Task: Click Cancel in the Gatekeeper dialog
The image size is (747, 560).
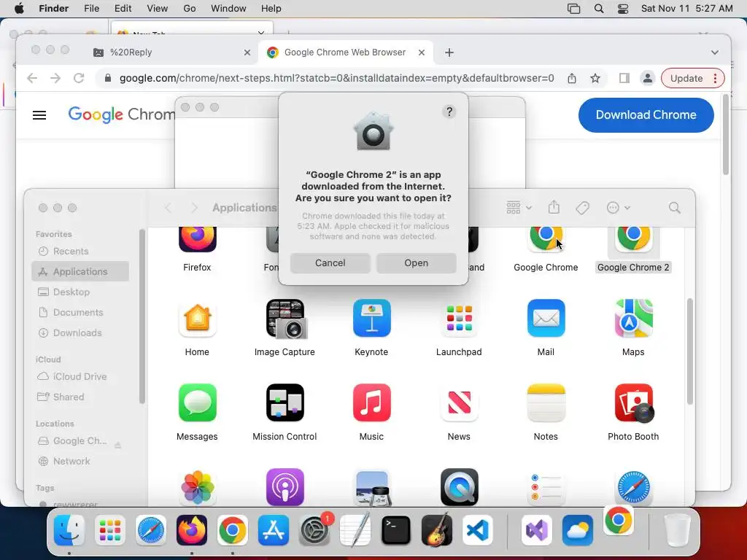Action: (x=330, y=262)
